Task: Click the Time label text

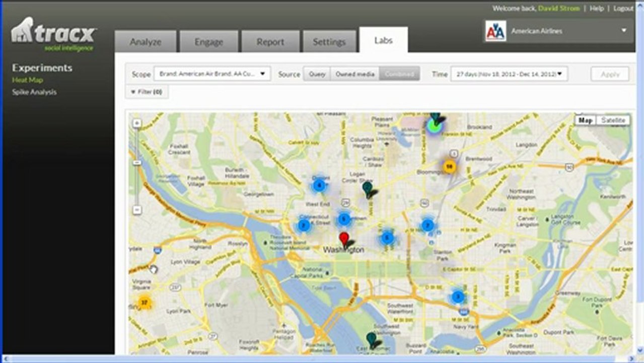Action: tap(440, 74)
